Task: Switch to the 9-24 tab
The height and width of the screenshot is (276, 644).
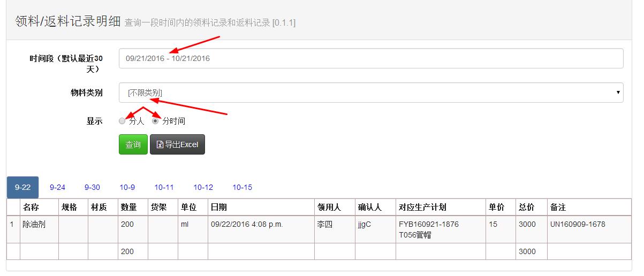Action: point(57,187)
